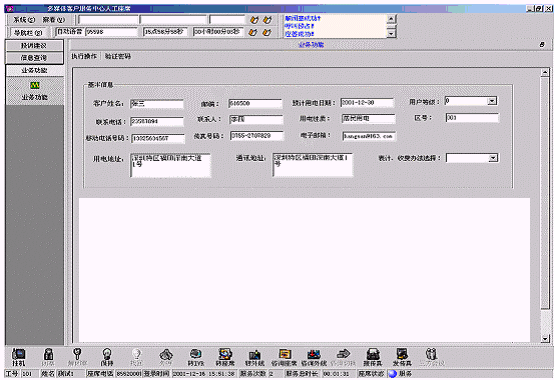
Task: Click the 咨询座席 consult agent icon
Action: [284, 357]
